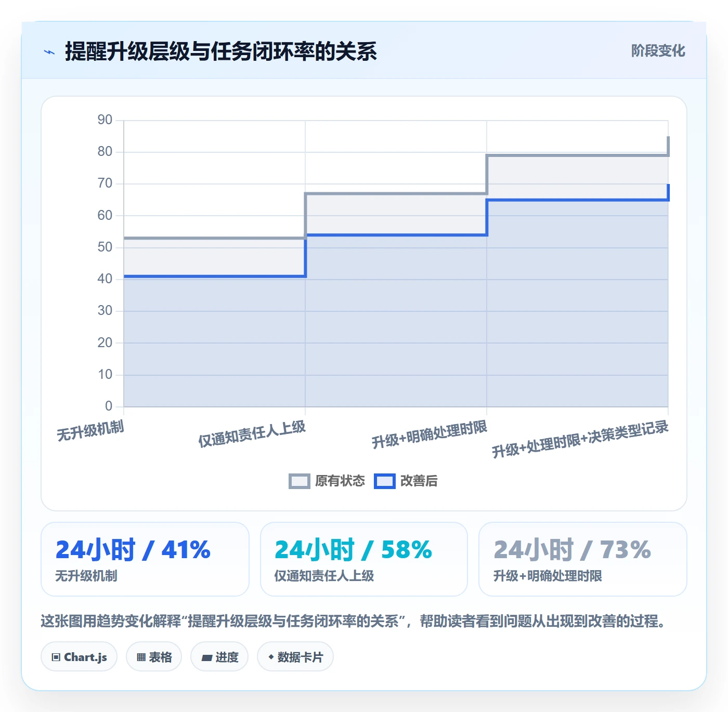This screenshot has width=728, height=712.
Task: Click 无升级机制 caption in first card
Action: coord(86,576)
